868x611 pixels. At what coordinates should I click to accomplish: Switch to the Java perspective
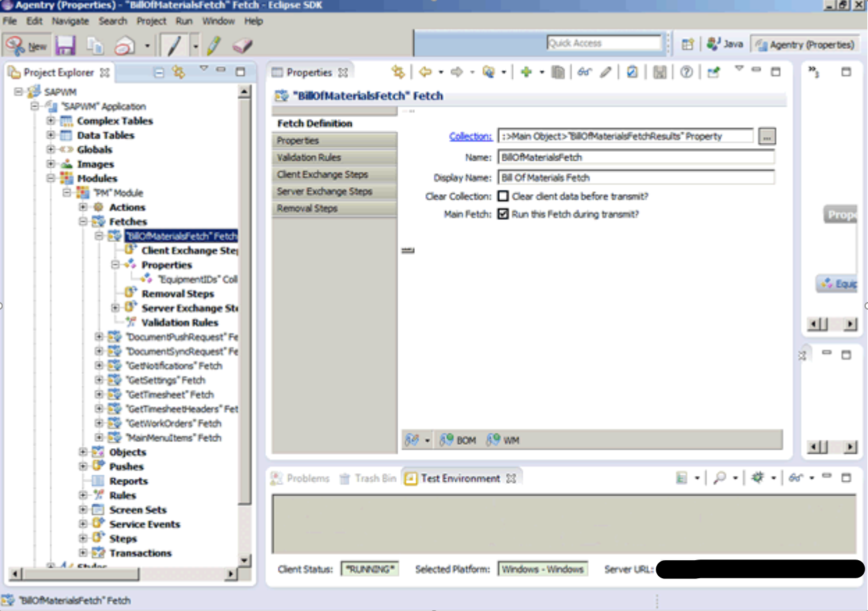click(725, 44)
